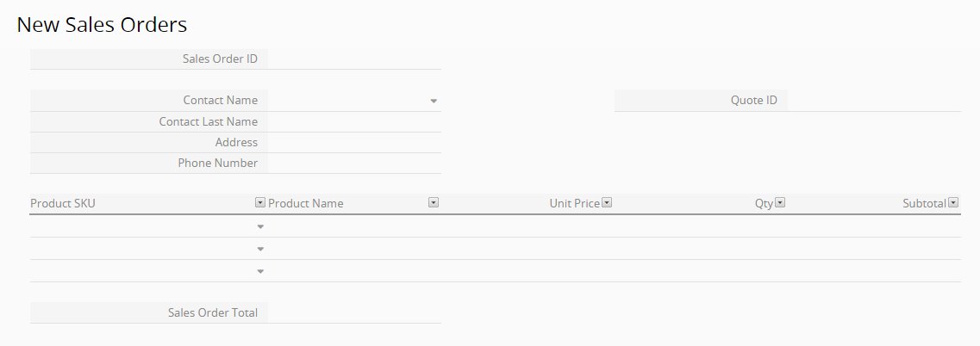This screenshot has height=346, width=980.
Task: Open the Product SKU column filter arrow
Action: (260, 202)
